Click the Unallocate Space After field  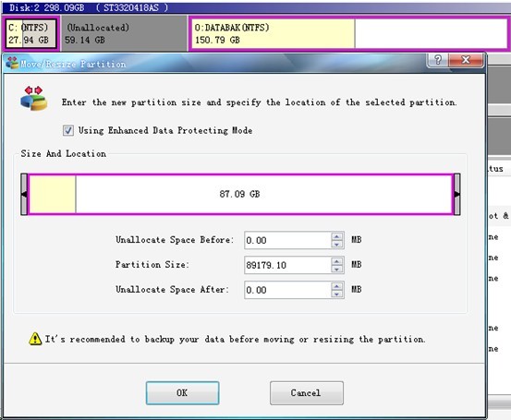point(287,290)
